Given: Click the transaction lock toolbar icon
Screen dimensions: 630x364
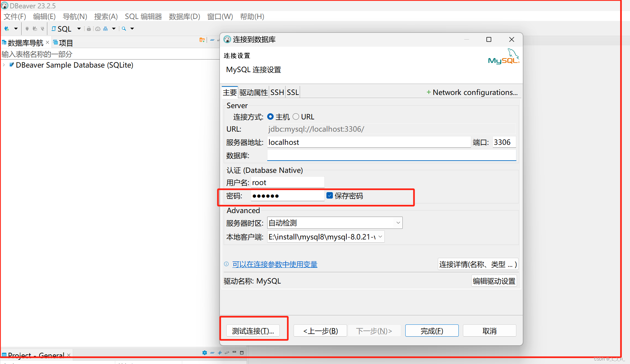Looking at the screenshot, I should (x=89, y=29).
